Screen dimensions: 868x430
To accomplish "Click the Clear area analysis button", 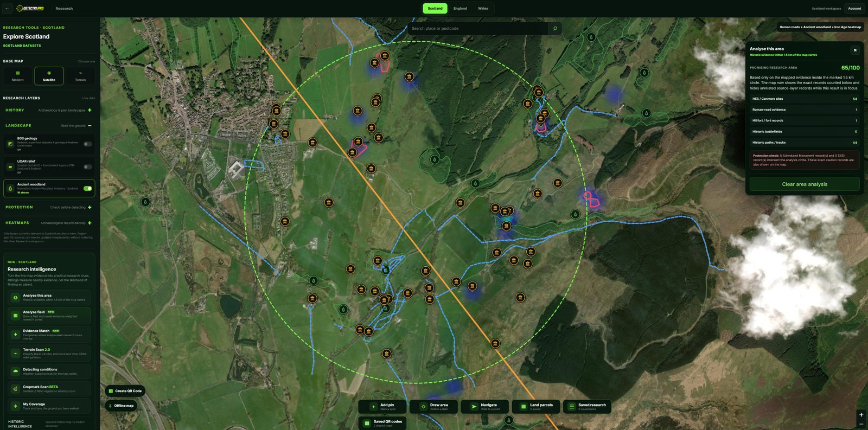I will tap(805, 184).
